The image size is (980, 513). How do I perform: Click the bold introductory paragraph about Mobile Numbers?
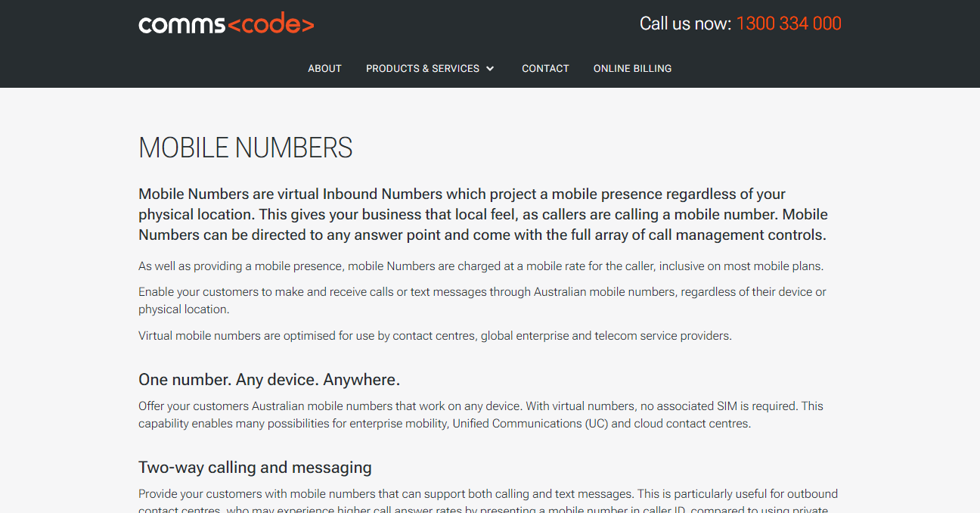point(482,214)
